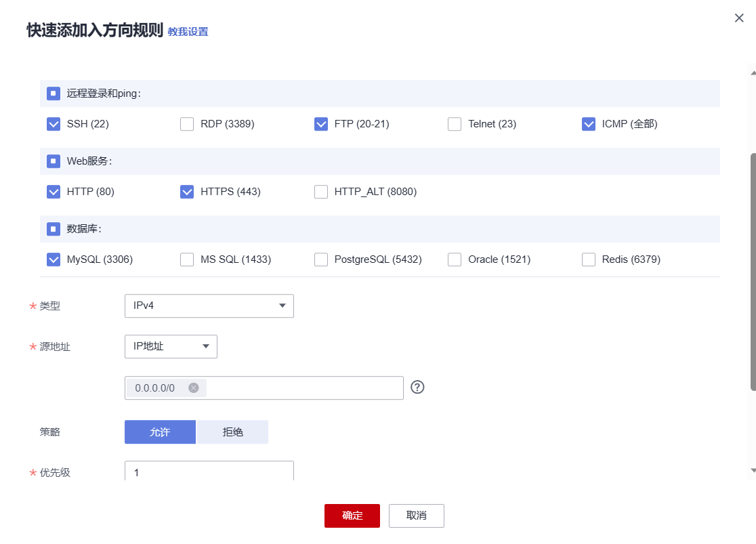Image resolution: width=756 pixels, height=544 pixels.
Task: Check the Redis (6379) option
Action: point(589,259)
